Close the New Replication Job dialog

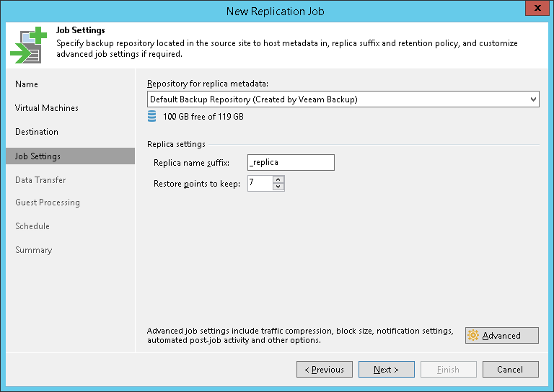click(x=535, y=10)
